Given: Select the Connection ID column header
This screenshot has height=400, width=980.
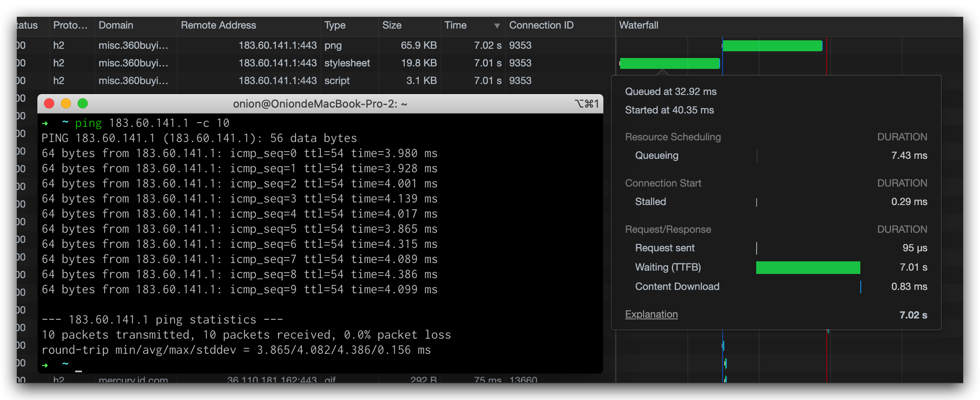Looking at the screenshot, I should [541, 25].
